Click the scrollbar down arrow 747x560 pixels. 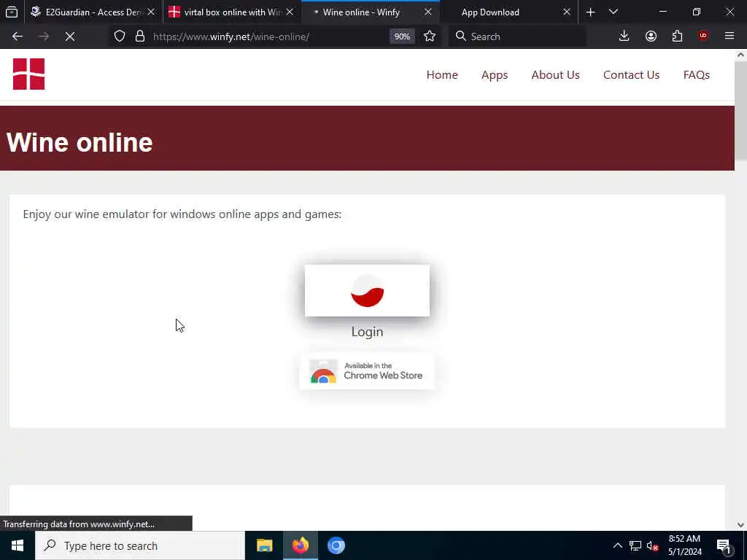[740, 525]
